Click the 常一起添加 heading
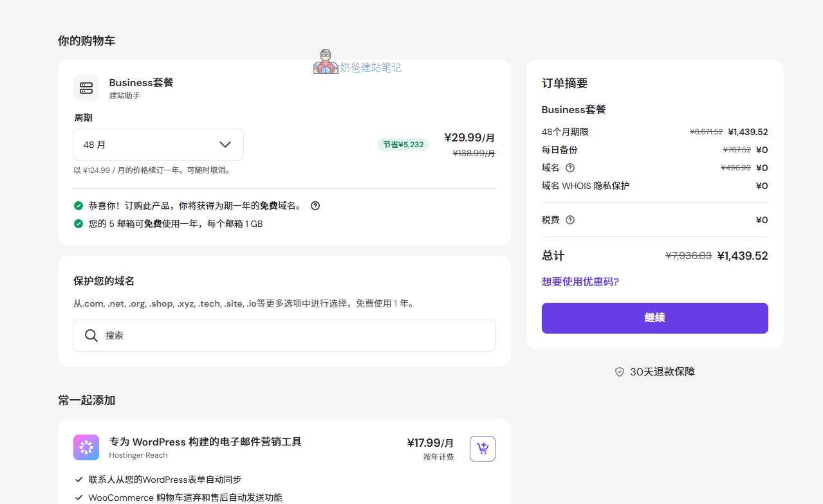 click(x=87, y=401)
